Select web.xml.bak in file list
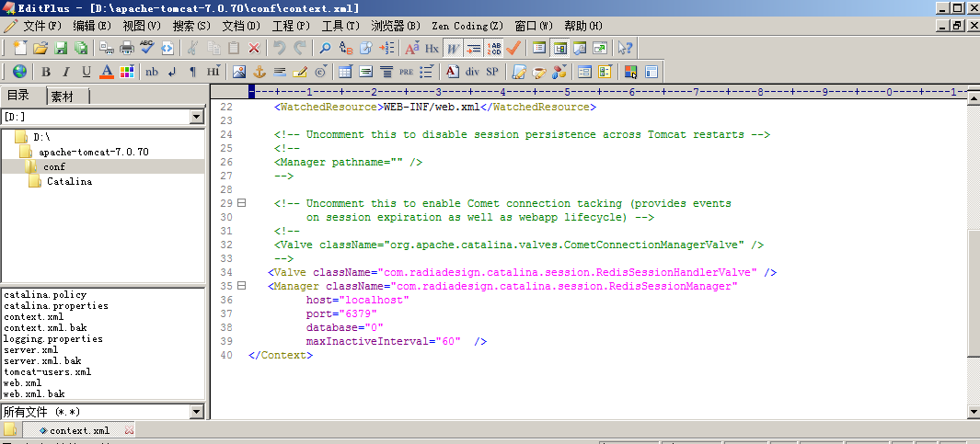This screenshot has height=444, width=980. click(x=34, y=394)
